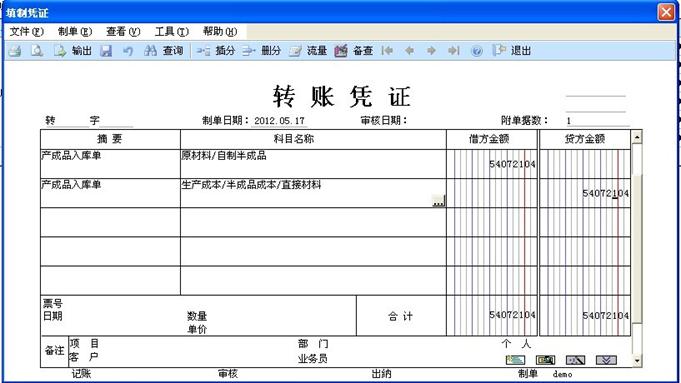This screenshot has height=383, width=681.
Task: Save the voucher with the floppy disk icon
Action: 106,51
